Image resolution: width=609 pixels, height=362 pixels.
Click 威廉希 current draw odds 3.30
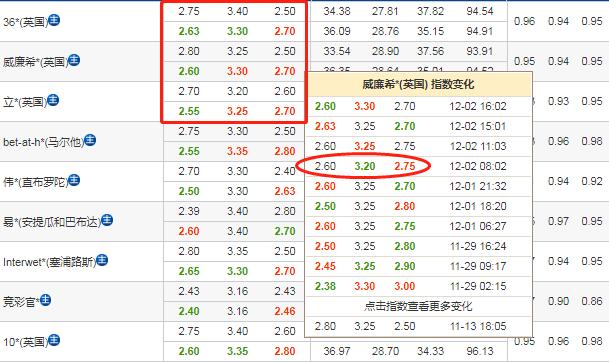(237, 71)
